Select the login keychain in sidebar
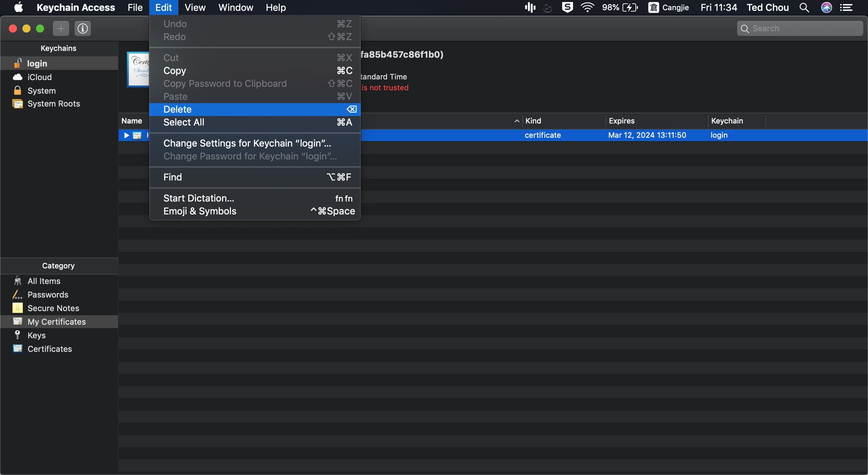The height and width of the screenshot is (475, 868). click(x=59, y=63)
